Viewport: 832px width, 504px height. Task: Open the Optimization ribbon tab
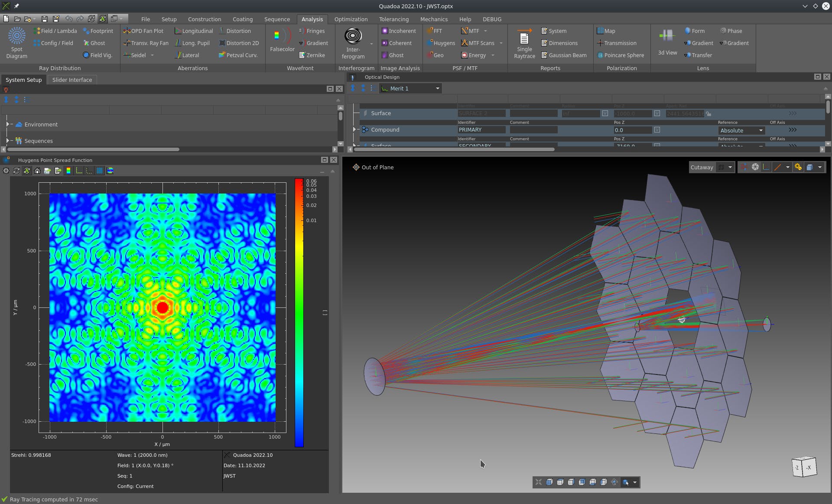(x=351, y=19)
